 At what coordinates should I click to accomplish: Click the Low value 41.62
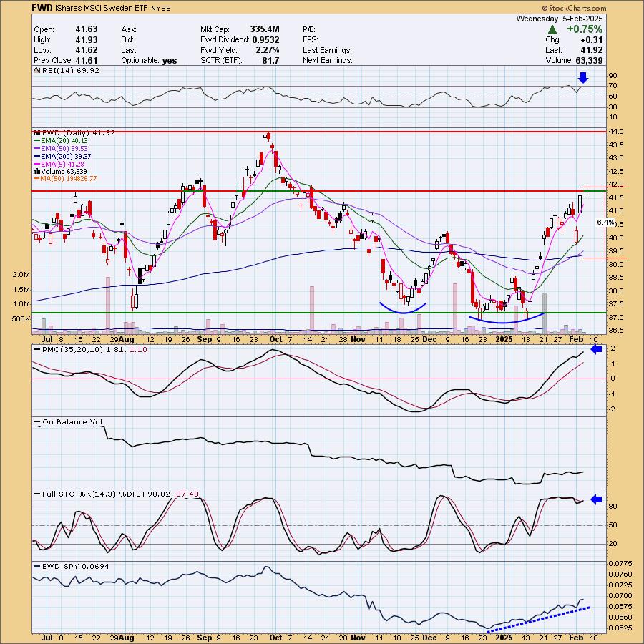tap(87, 50)
